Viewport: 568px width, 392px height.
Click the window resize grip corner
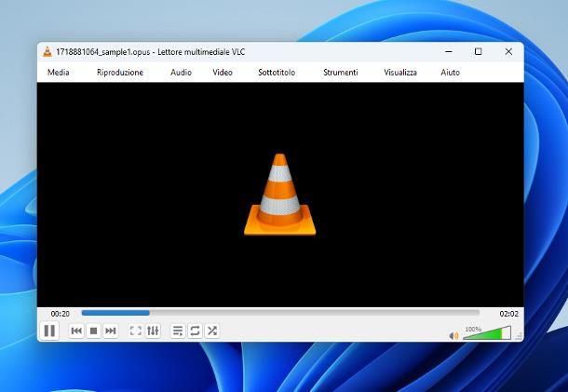pos(519,336)
